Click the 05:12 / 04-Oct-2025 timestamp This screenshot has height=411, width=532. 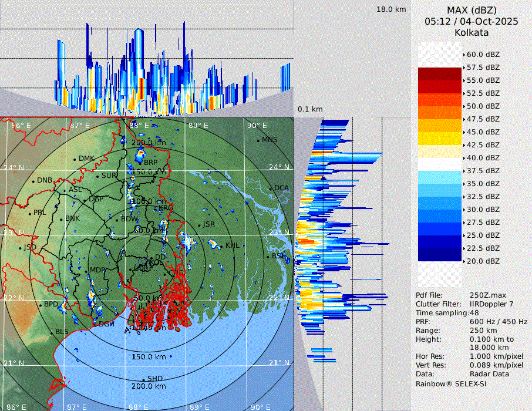coord(472,21)
